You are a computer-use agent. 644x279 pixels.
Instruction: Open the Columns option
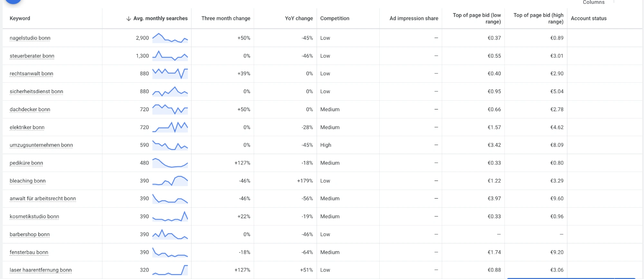click(593, 2)
